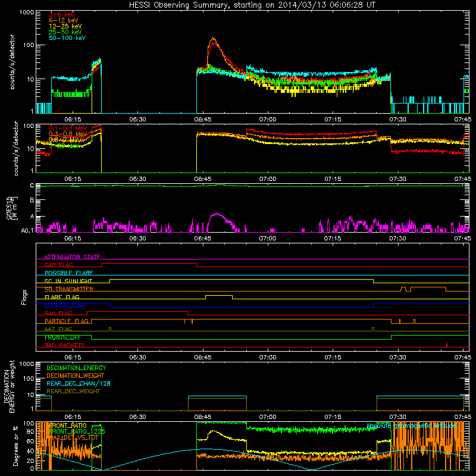The height and width of the screenshot is (476, 476).
Task: Click the 25-50 keV legend entry
Action: pyautogui.click(x=65, y=32)
